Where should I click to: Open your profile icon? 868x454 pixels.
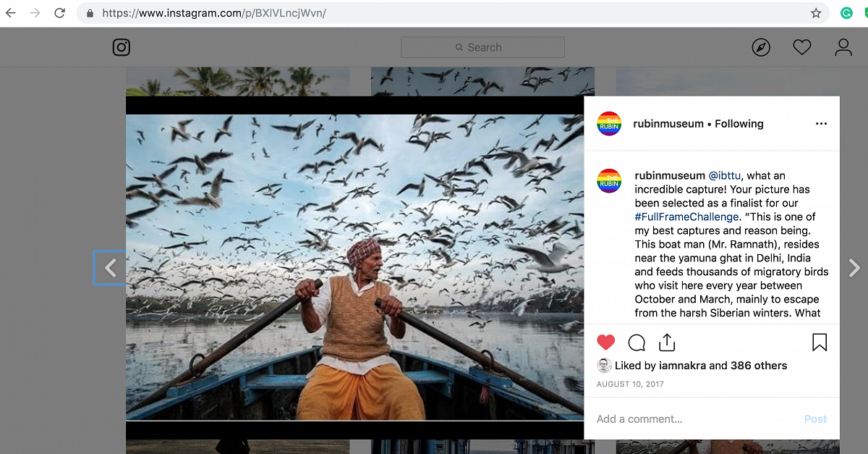pos(843,47)
